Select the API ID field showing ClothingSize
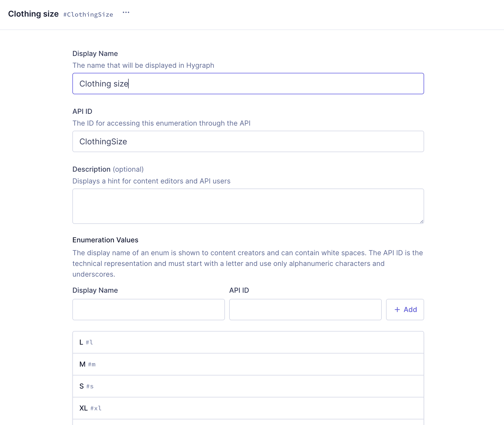Image resolution: width=504 pixels, height=425 pixels. (x=248, y=141)
